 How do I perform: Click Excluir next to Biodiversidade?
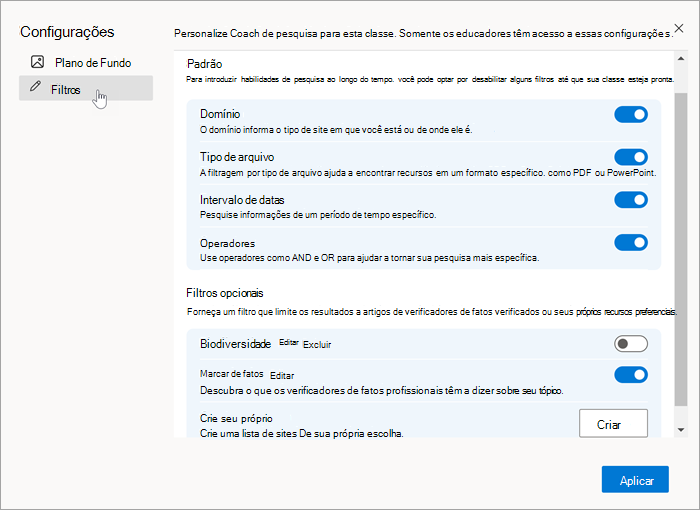317,345
